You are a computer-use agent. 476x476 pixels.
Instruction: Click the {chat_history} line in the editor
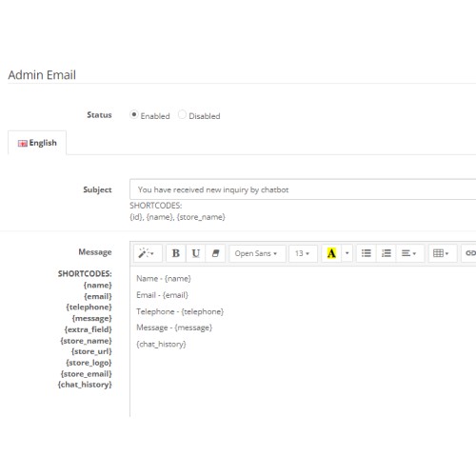coord(161,344)
